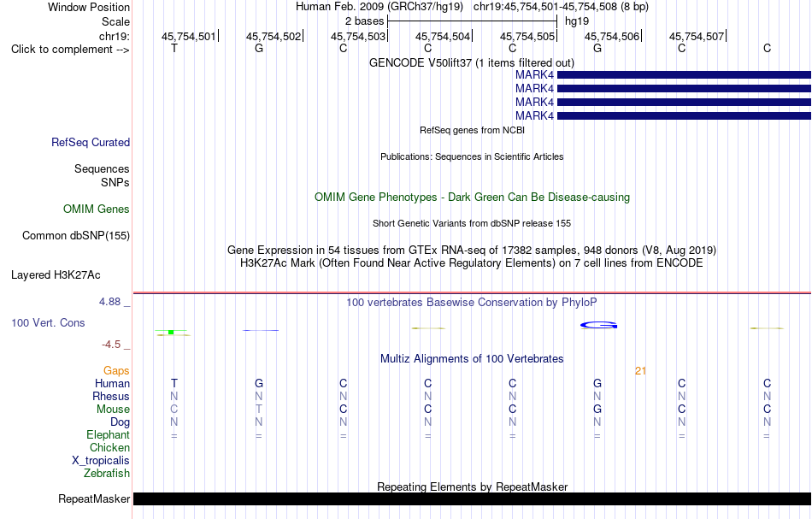Open the 100 Vert. Cons track label

[x=48, y=323]
